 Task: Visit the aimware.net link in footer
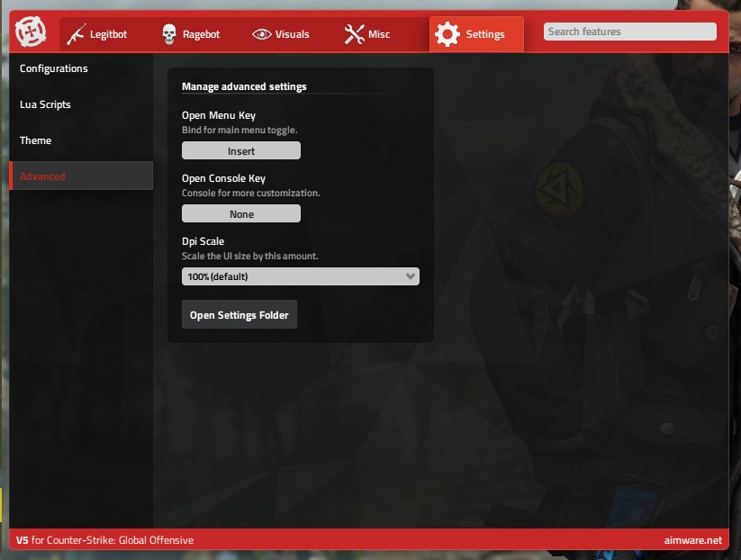coord(691,540)
